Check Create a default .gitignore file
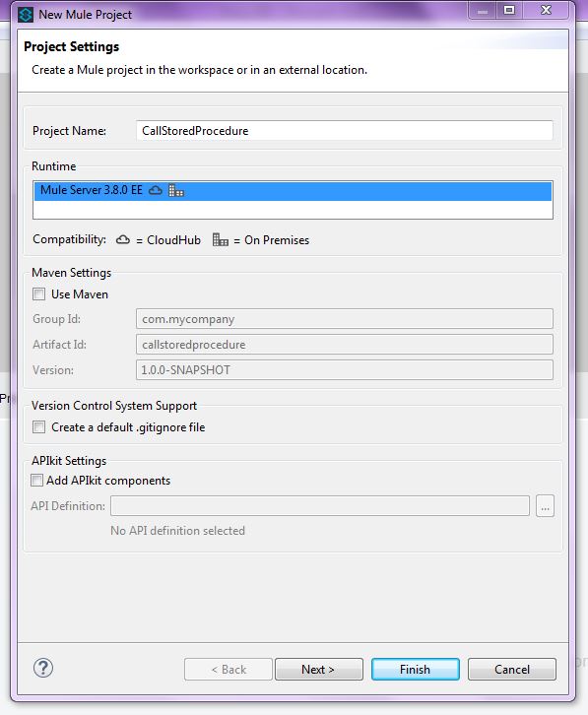The width and height of the screenshot is (588, 715). 39,427
